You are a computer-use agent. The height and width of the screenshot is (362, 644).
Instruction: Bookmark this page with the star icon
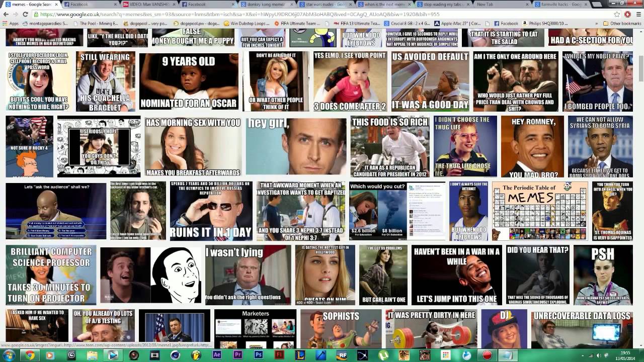coord(617,14)
